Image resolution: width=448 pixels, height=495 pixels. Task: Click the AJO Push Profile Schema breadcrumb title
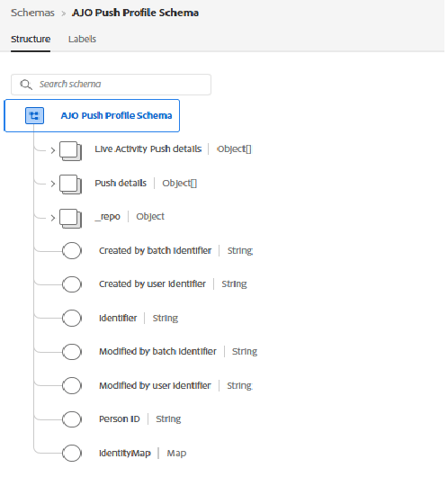point(135,13)
